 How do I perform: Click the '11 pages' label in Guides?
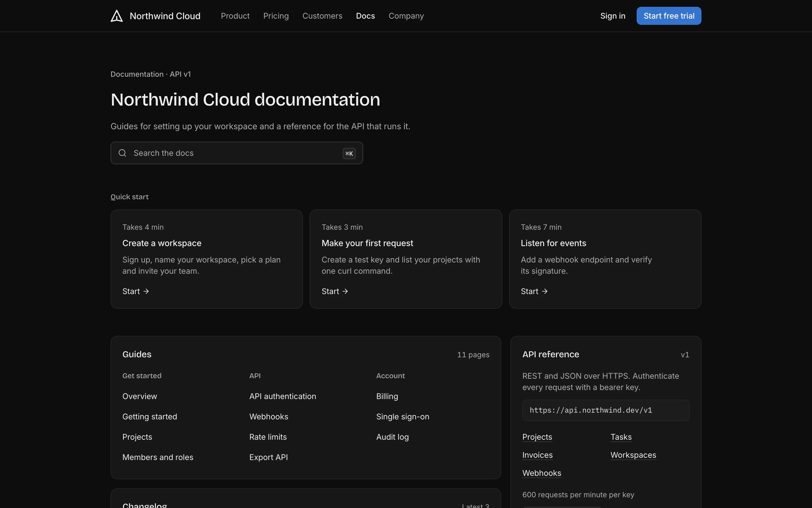pyautogui.click(x=473, y=355)
